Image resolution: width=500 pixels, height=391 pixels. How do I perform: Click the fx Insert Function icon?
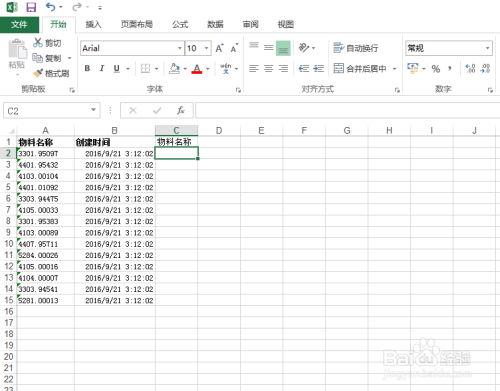[x=181, y=110]
